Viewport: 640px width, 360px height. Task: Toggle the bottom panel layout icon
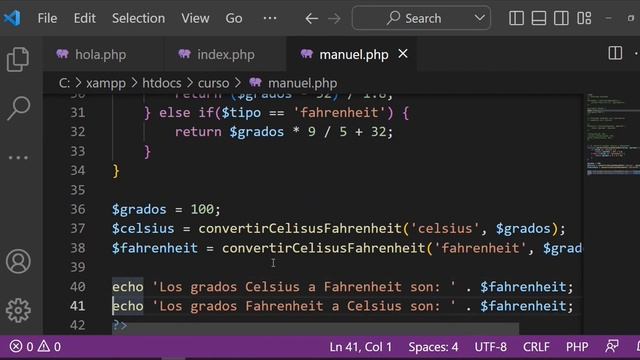pos(539,18)
